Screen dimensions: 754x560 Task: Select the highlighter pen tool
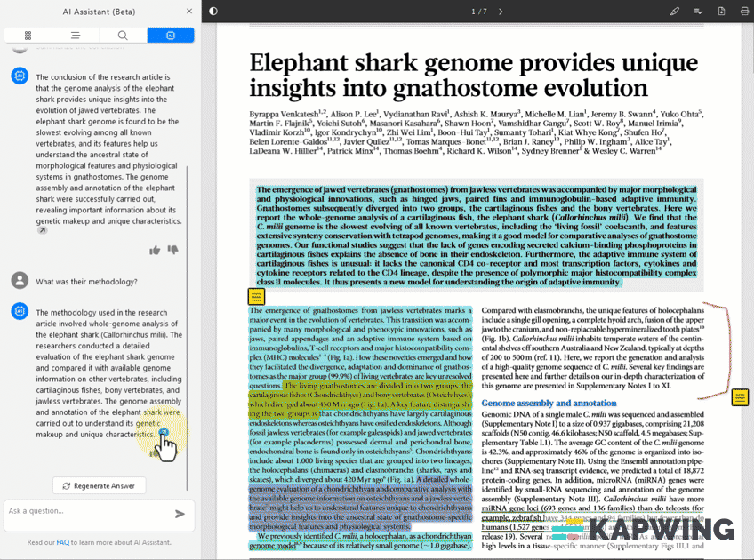675,12
